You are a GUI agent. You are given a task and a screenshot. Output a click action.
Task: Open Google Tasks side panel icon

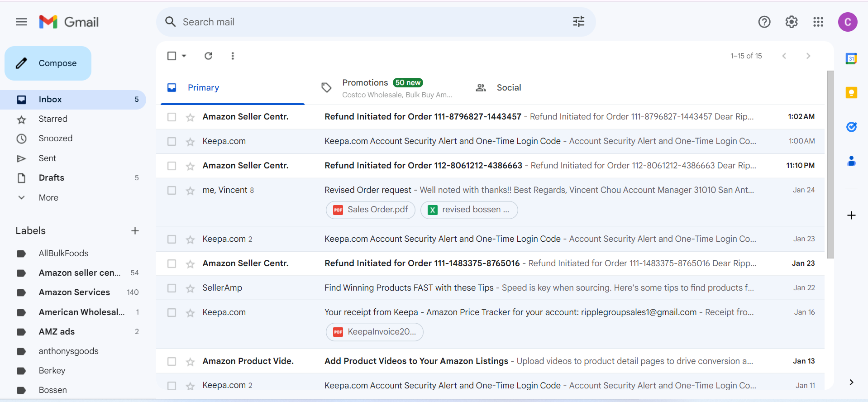tap(851, 127)
